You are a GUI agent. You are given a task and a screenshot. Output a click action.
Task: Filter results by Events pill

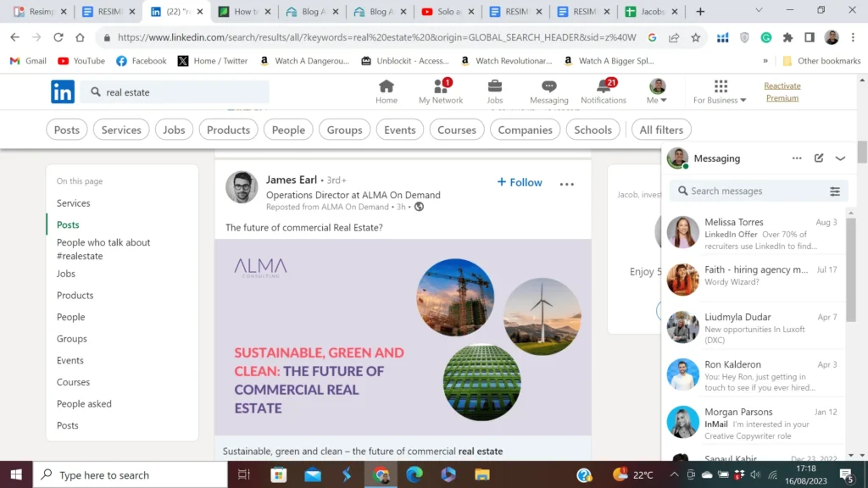(x=400, y=130)
